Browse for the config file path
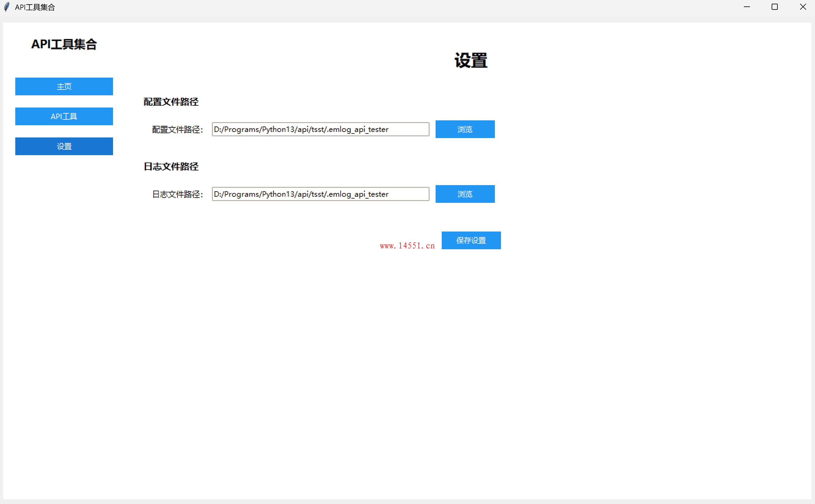 465,129
